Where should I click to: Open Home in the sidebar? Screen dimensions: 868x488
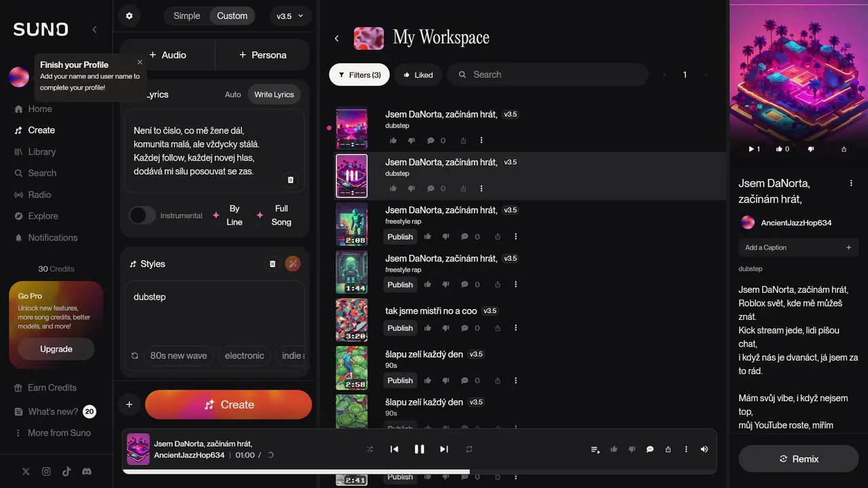pyautogui.click(x=33, y=109)
